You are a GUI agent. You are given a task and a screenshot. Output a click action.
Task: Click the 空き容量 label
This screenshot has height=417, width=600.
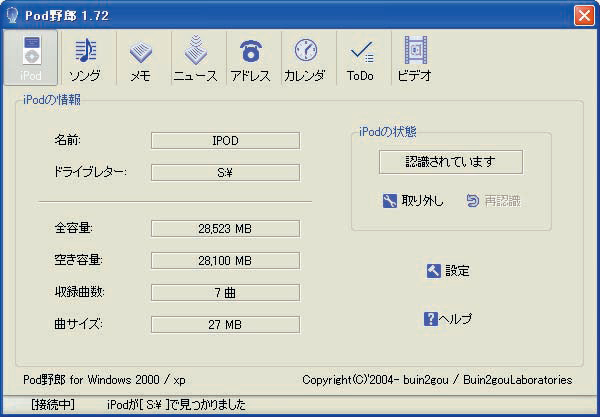[78, 261]
